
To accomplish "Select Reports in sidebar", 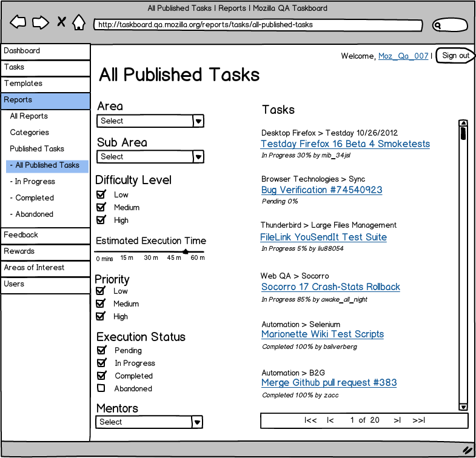I will 45,101.
